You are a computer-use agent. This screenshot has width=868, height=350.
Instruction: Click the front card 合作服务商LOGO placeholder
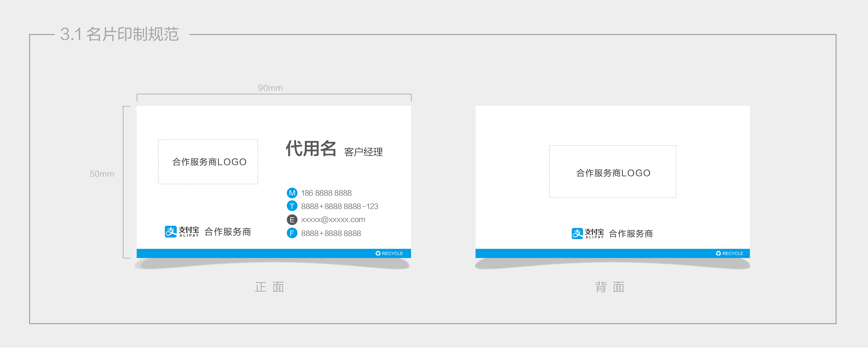coord(208,162)
